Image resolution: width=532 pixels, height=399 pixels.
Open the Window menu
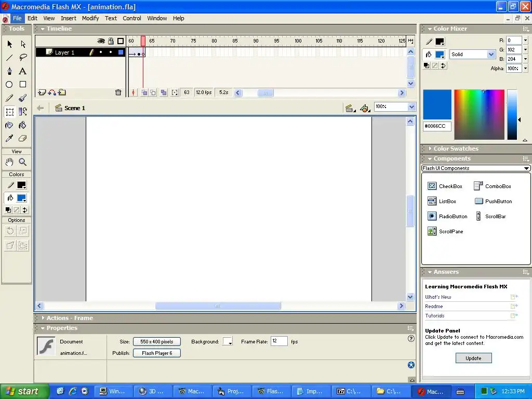point(157,18)
